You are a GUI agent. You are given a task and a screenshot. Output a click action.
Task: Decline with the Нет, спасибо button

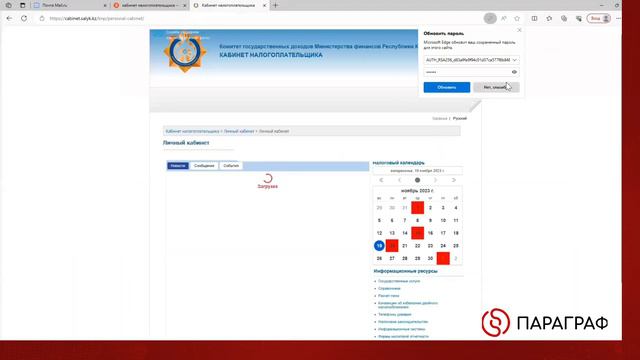[496, 87]
